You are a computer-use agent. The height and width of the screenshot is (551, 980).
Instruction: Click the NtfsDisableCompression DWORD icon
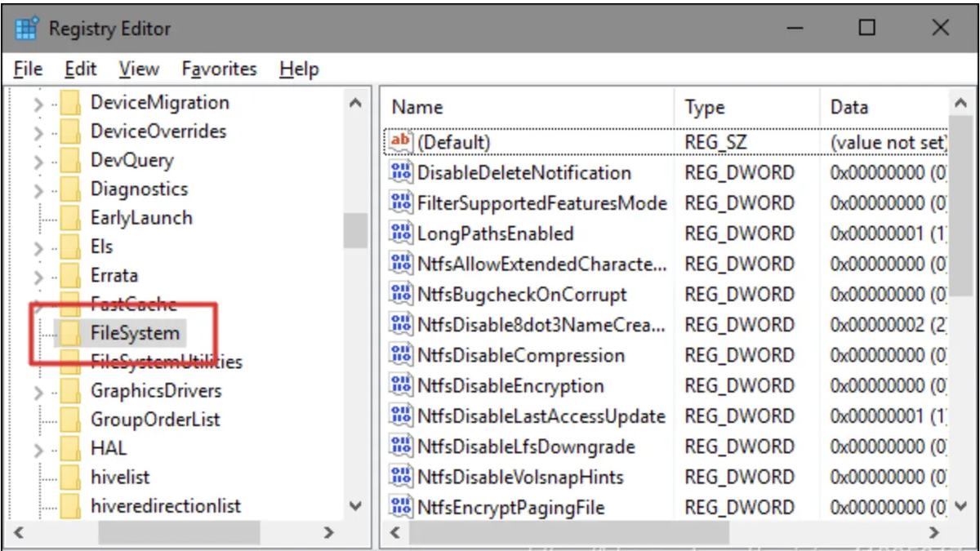[x=401, y=356]
